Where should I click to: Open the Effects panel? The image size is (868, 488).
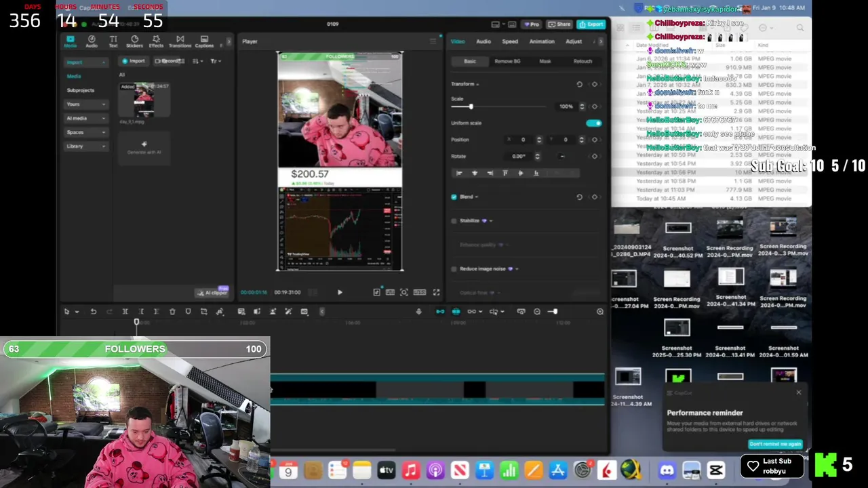(156, 41)
